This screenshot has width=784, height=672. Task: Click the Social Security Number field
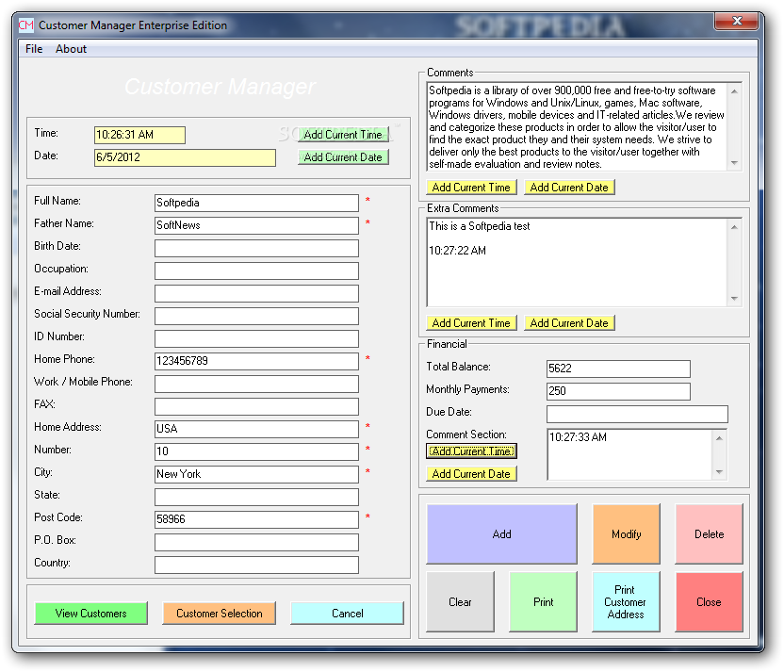pyautogui.click(x=256, y=316)
